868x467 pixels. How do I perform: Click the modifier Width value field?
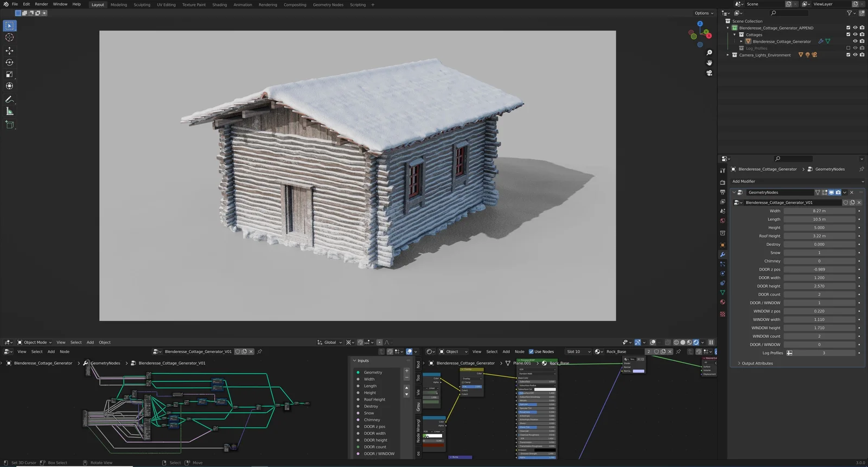pyautogui.click(x=819, y=211)
